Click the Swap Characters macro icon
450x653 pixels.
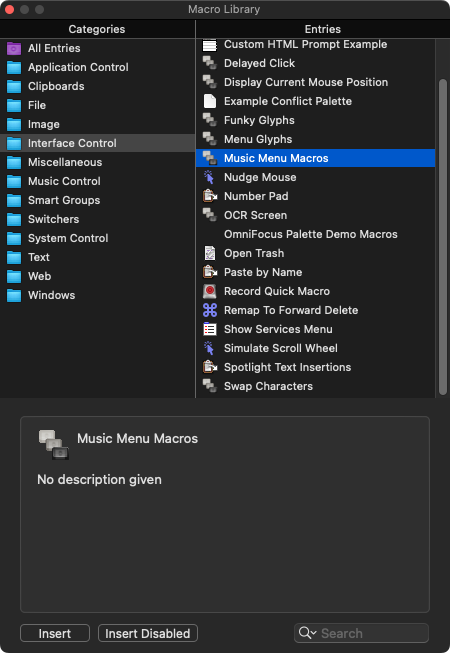(x=209, y=386)
